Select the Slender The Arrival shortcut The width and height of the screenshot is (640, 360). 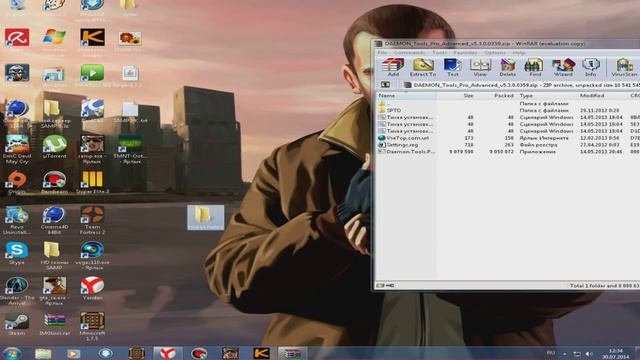[17, 291]
